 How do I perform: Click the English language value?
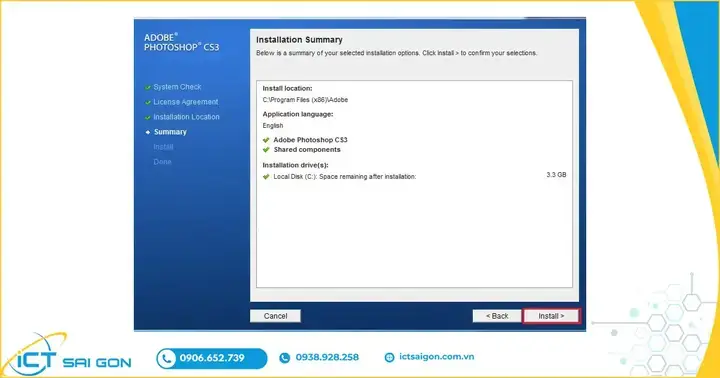click(x=273, y=125)
